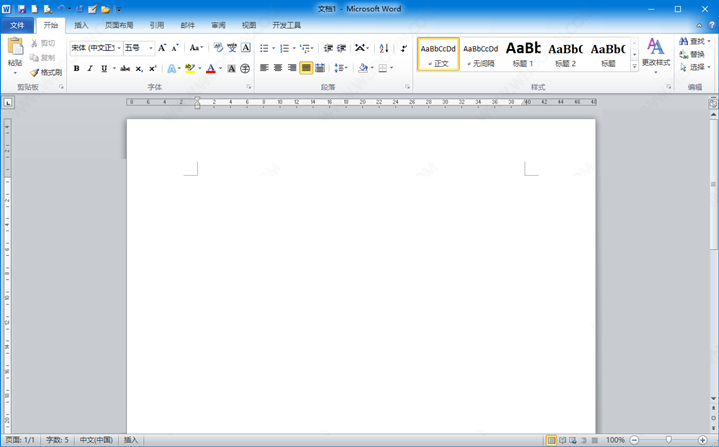
Task: Expand the Numbering list dropdown arrow
Action: [294, 48]
